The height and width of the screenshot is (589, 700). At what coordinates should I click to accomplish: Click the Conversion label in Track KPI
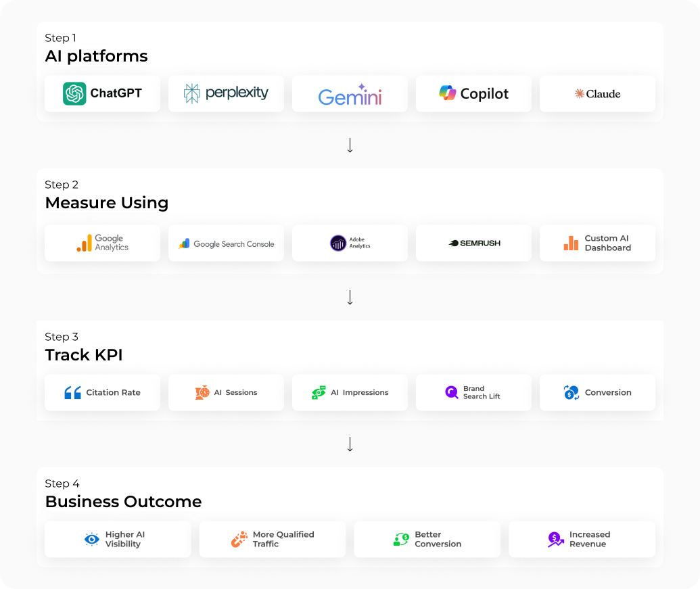coord(608,393)
